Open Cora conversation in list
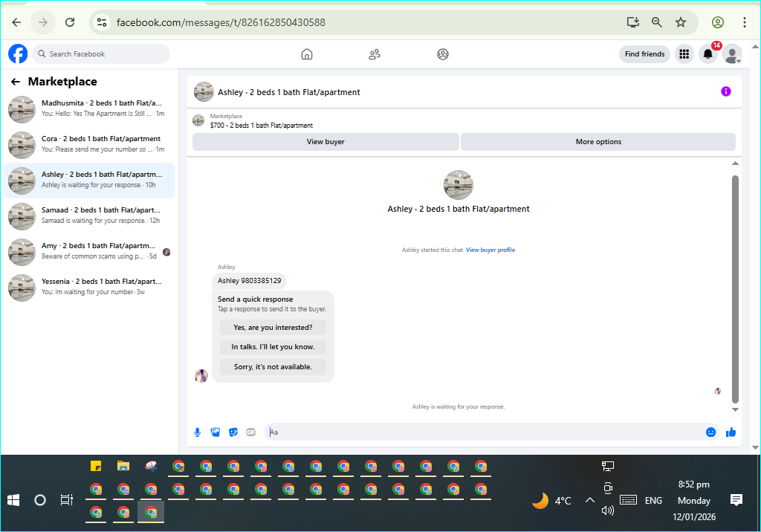This screenshot has width=761, height=532. (89, 145)
